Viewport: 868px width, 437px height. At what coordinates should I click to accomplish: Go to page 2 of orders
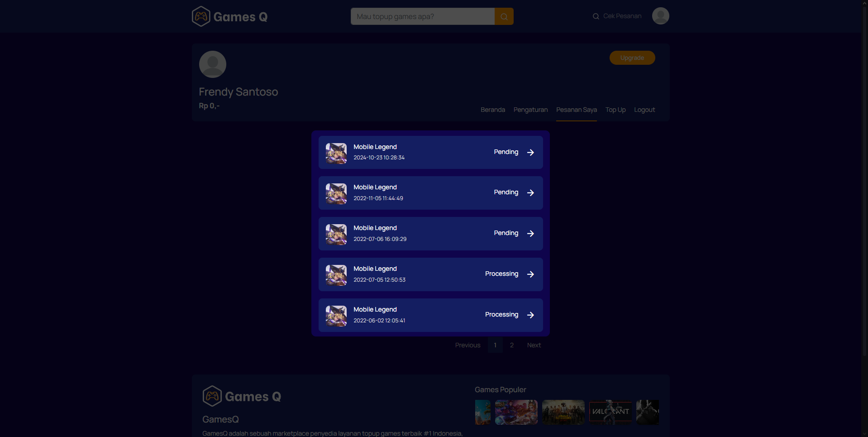pyautogui.click(x=512, y=345)
